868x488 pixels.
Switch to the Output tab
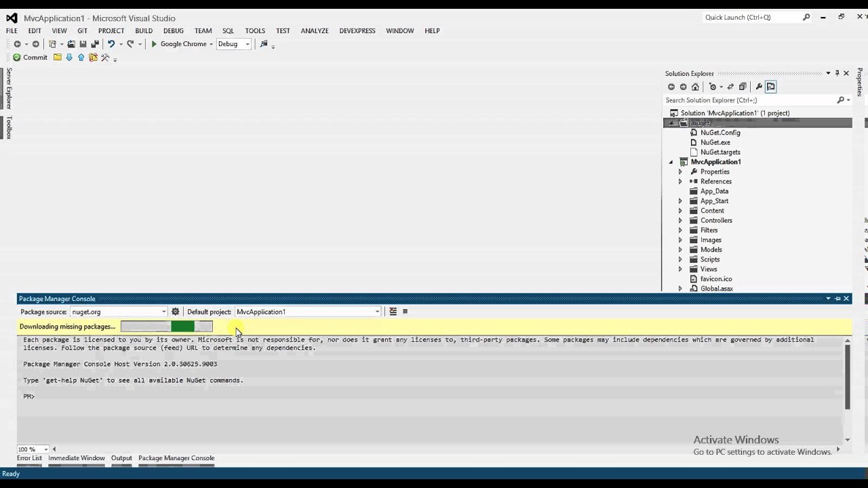coord(121,458)
